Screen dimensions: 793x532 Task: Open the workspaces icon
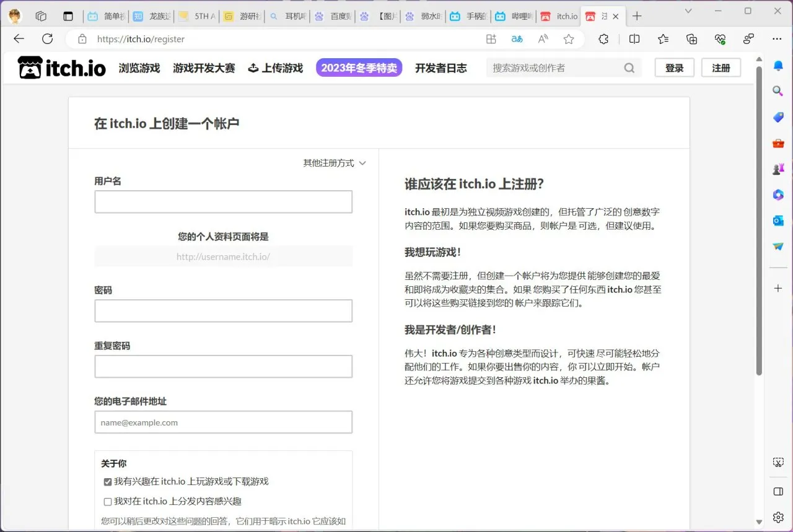pos(41,16)
